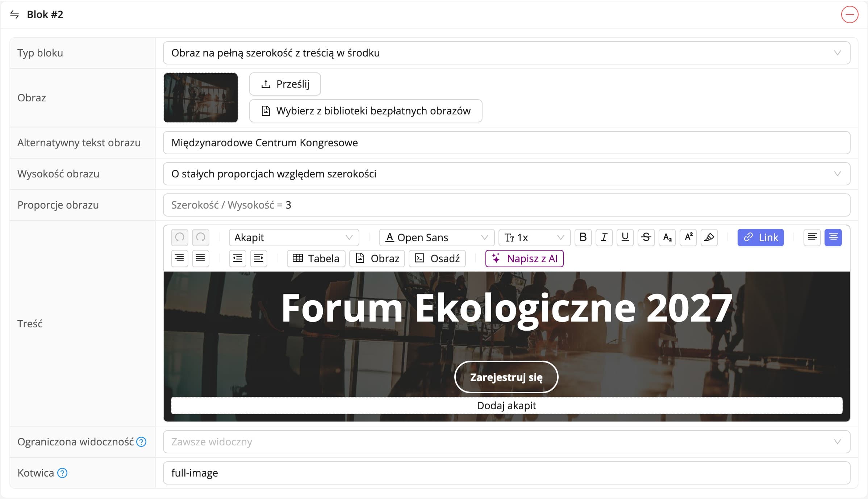Toggle strikethrough formatting
The image size is (868, 499).
click(x=646, y=238)
